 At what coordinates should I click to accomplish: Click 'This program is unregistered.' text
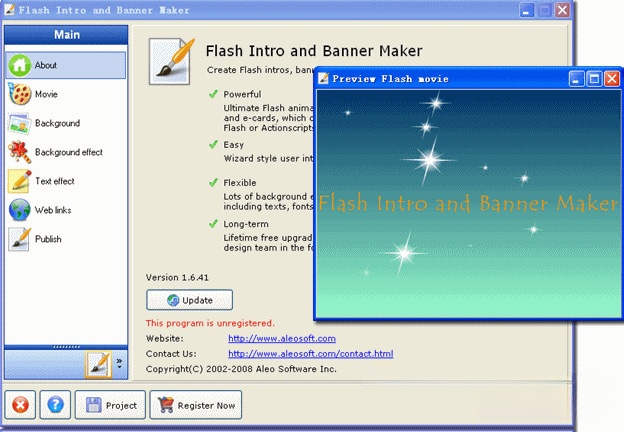(210, 323)
